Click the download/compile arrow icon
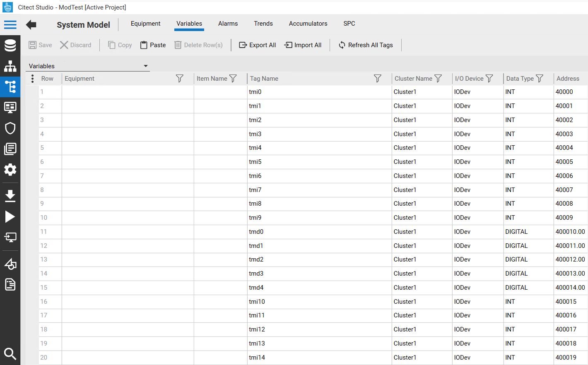The height and width of the screenshot is (365, 588). click(10, 196)
